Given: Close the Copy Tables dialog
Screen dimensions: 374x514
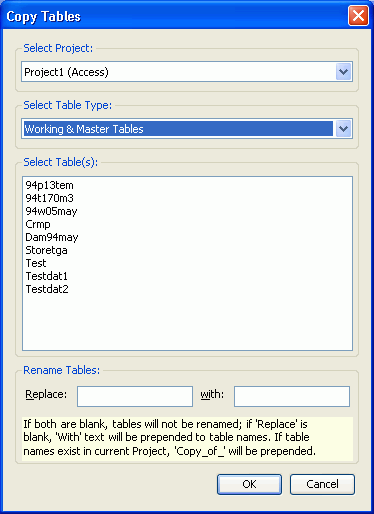Looking at the screenshot, I should coord(358,16).
